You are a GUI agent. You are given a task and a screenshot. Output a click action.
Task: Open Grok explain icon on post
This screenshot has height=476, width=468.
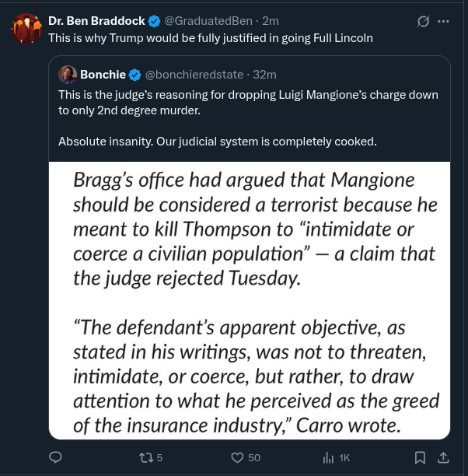[x=423, y=21]
